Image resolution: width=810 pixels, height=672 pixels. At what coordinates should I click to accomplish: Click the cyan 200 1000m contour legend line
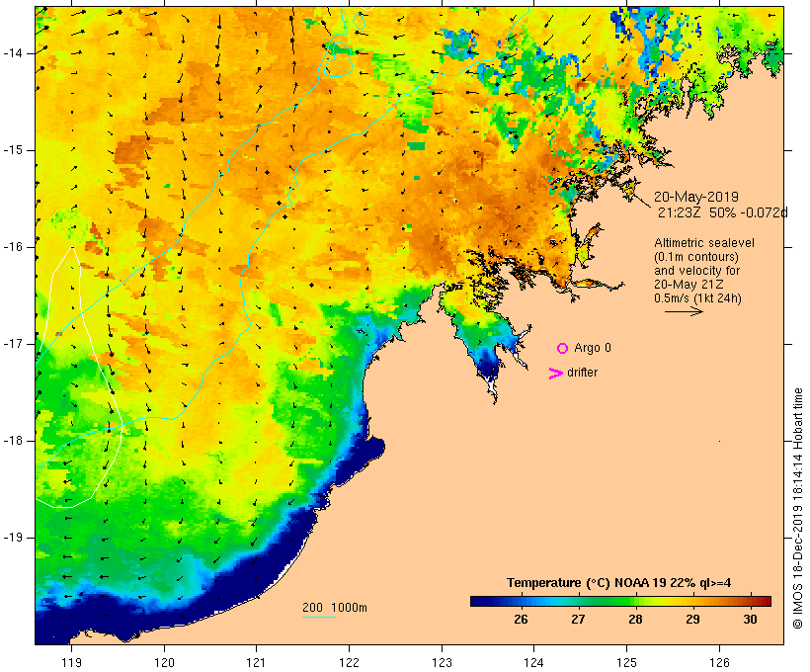319,617
